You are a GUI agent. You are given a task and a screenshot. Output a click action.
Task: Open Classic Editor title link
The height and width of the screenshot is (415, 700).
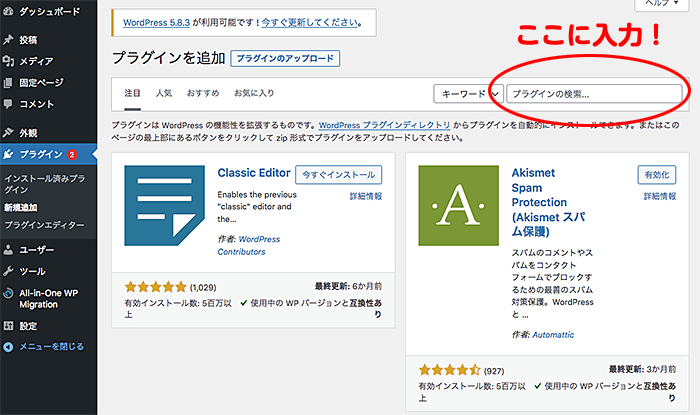pyautogui.click(x=254, y=173)
